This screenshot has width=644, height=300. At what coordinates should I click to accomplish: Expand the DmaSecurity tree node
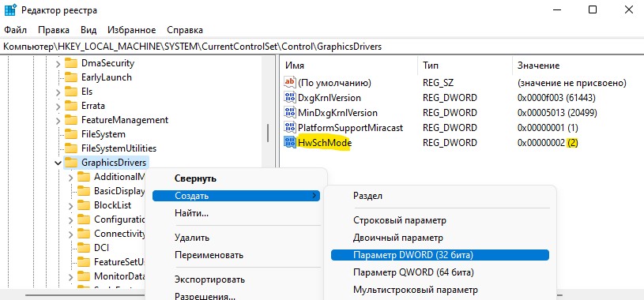click(x=58, y=64)
